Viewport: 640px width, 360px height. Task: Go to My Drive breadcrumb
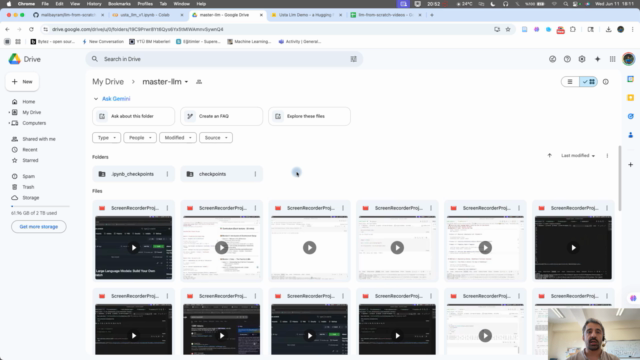pyautogui.click(x=108, y=82)
